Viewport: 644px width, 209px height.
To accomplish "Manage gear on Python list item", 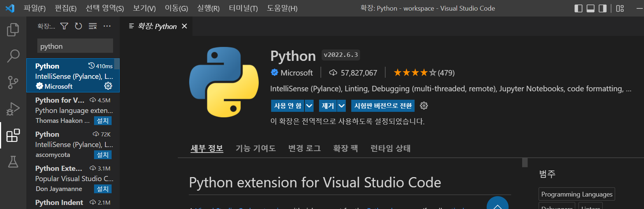I will [108, 86].
